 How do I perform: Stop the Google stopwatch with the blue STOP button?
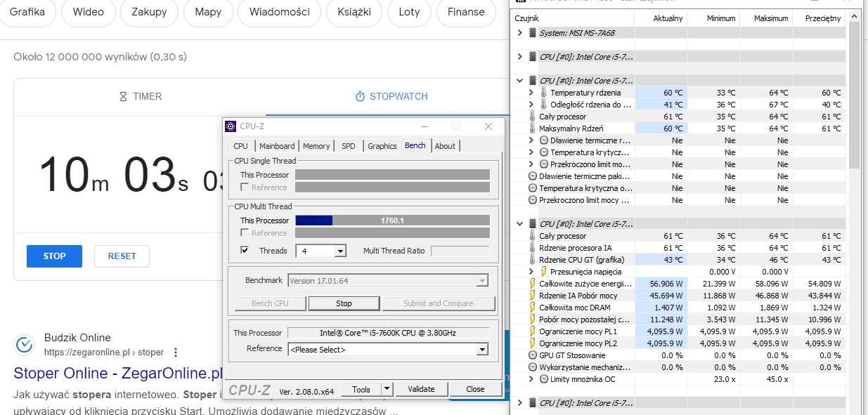pos(54,256)
